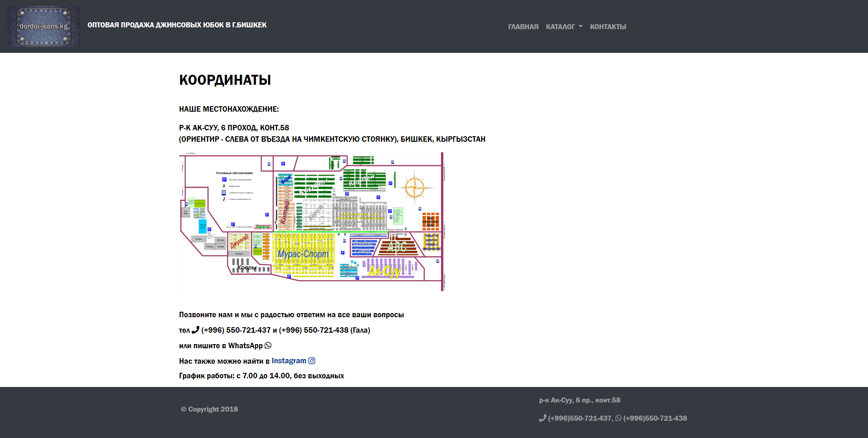This screenshot has width=868, height=438.
Task: Click the phone handset icon beside тел
Action: click(x=195, y=330)
